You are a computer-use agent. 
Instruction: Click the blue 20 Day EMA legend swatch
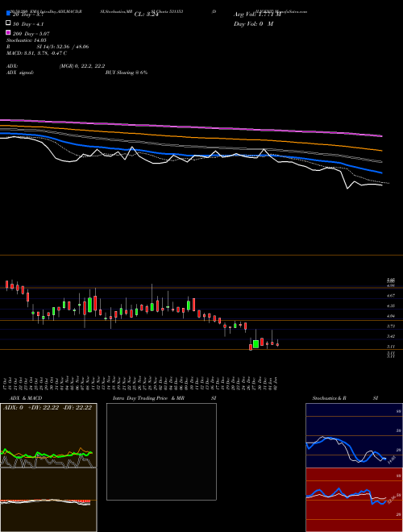click(x=9, y=14)
